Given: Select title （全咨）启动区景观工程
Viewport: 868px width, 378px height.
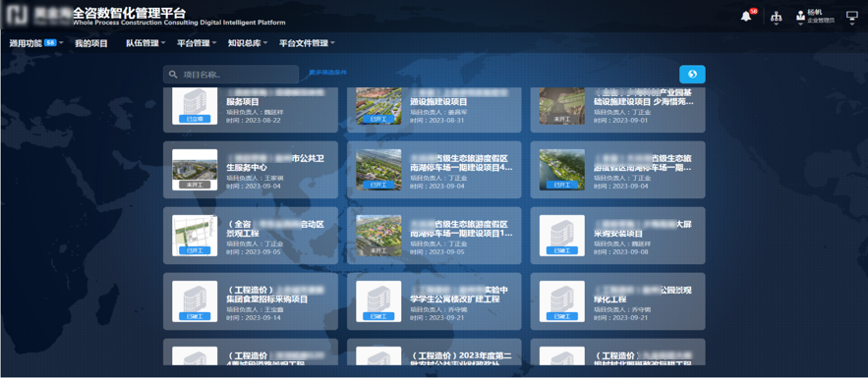Looking at the screenshot, I should coord(275,230).
